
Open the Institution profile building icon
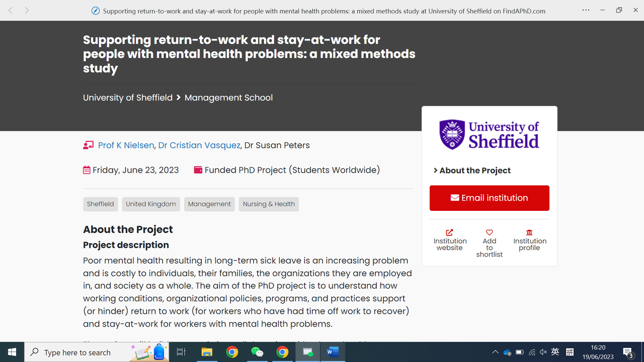pyautogui.click(x=529, y=232)
